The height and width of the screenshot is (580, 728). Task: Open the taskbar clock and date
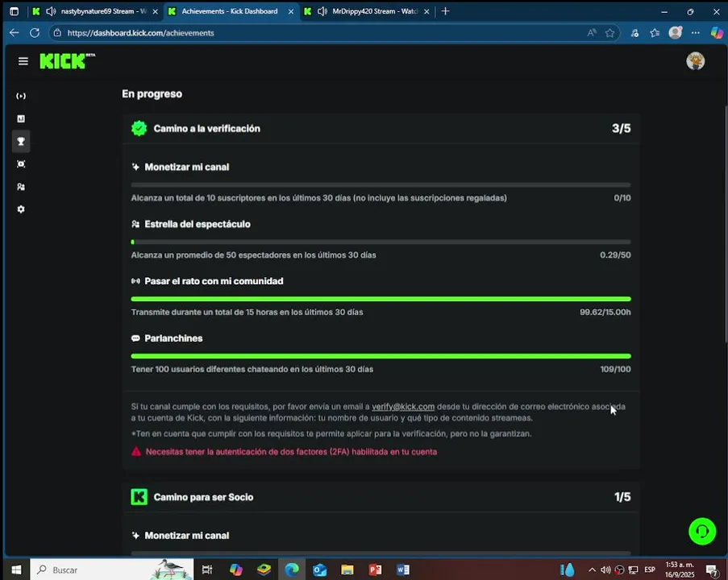[680, 570]
